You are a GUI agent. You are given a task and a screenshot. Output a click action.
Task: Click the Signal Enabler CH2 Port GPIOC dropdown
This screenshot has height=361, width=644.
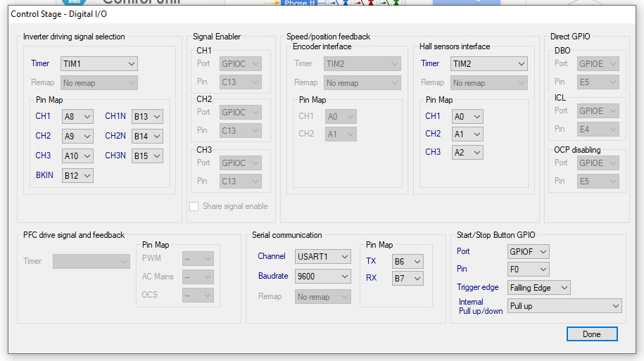pyautogui.click(x=240, y=112)
